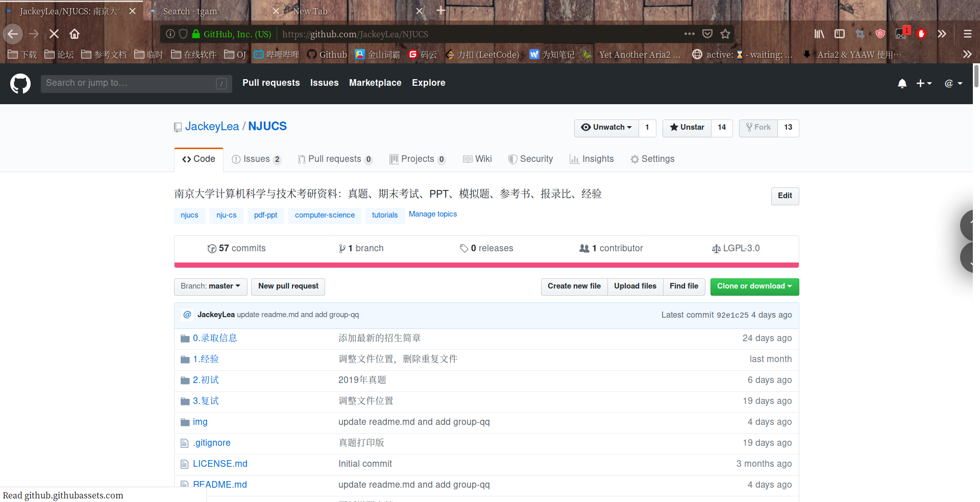This screenshot has width=980, height=502.
Task: Open repository Settings tab
Action: (652, 159)
